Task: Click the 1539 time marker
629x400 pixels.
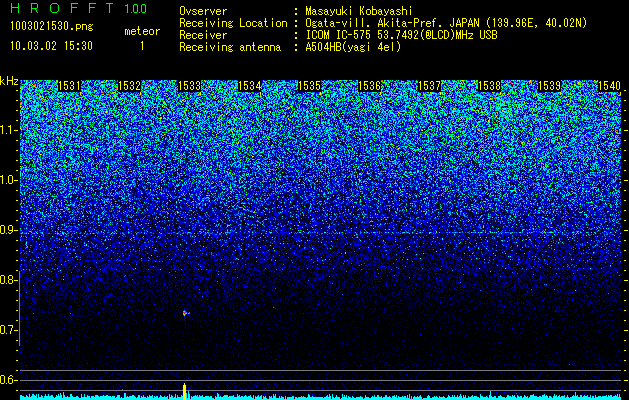Action: [549, 86]
